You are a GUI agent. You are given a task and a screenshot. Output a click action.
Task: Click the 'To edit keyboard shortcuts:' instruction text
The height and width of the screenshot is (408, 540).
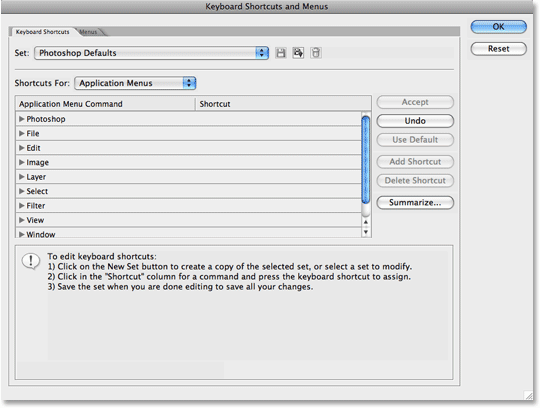102,257
